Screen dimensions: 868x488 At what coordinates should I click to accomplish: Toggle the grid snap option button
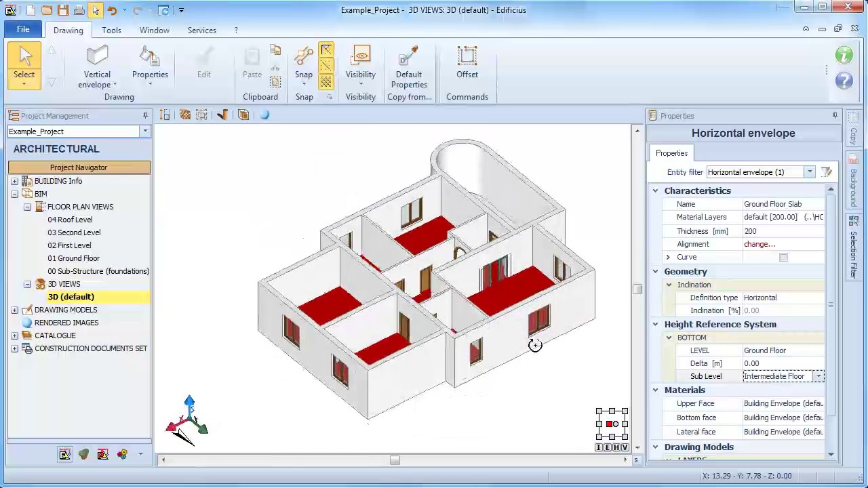[x=326, y=82]
